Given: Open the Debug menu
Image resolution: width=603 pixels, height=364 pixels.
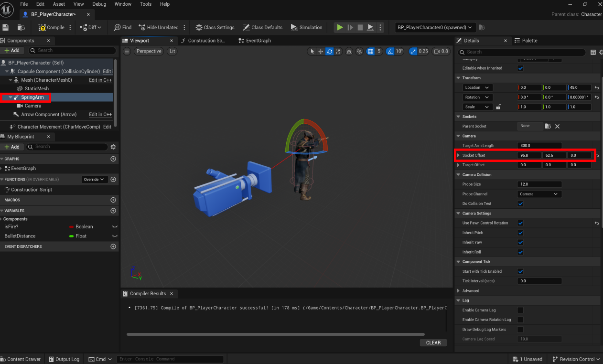Looking at the screenshot, I should click(x=99, y=4).
